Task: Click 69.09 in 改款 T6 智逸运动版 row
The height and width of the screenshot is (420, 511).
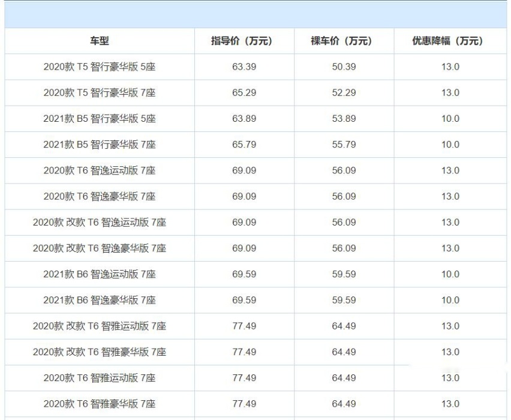Action: 244,223
